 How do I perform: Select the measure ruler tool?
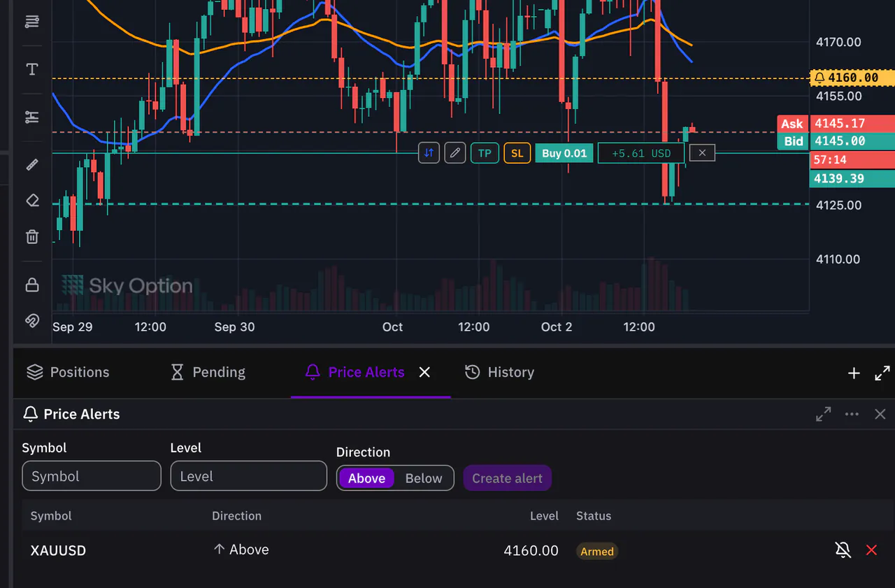tap(32, 165)
